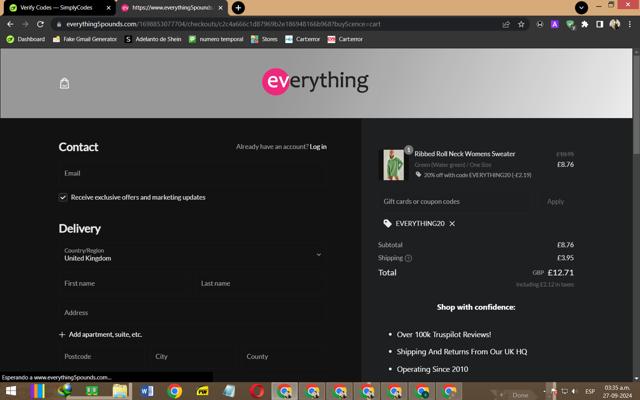The image size is (640, 400).
Task: Open Adelanto de Shein bookmark
Action: 153,39
